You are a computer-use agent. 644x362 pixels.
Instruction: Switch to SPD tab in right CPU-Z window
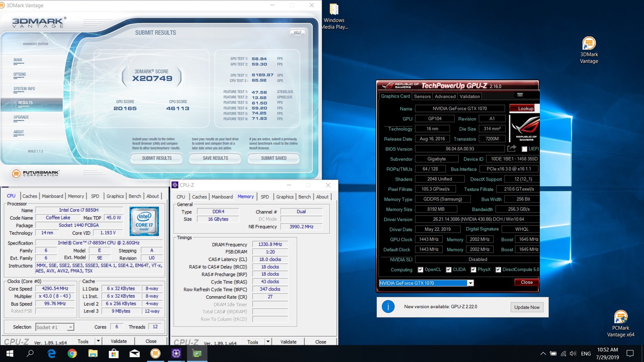(x=265, y=197)
